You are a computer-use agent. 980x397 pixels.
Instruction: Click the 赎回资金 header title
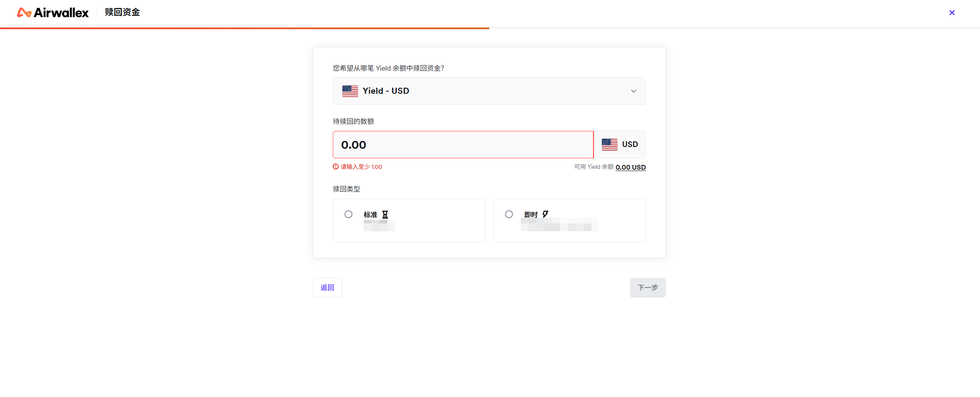coord(122,12)
